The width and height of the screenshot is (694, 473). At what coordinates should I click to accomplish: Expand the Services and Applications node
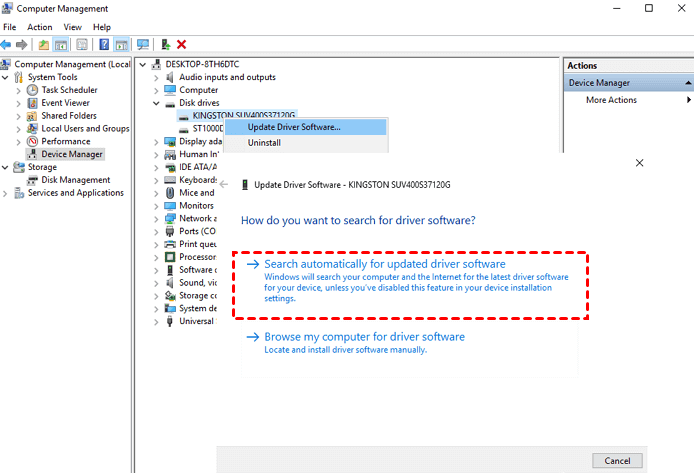[x=5, y=193]
